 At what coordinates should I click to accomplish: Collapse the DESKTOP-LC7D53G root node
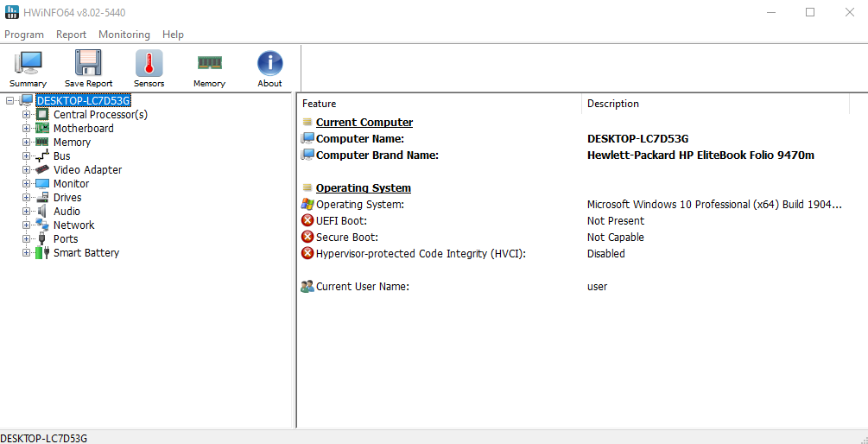point(10,101)
